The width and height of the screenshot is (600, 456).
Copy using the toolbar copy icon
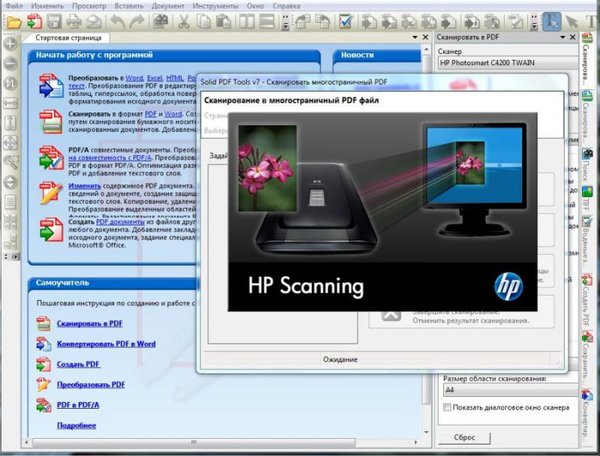[x=204, y=22]
